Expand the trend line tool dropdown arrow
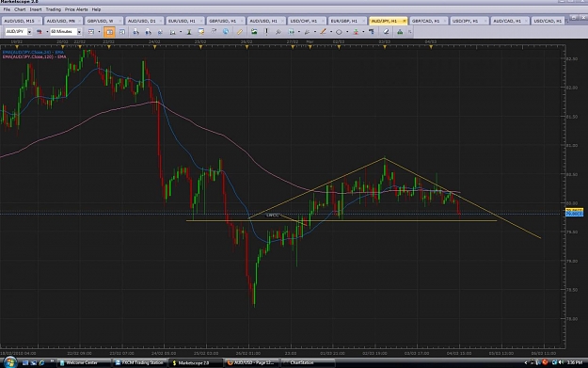The image size is (588, 368). coord(331,31)
